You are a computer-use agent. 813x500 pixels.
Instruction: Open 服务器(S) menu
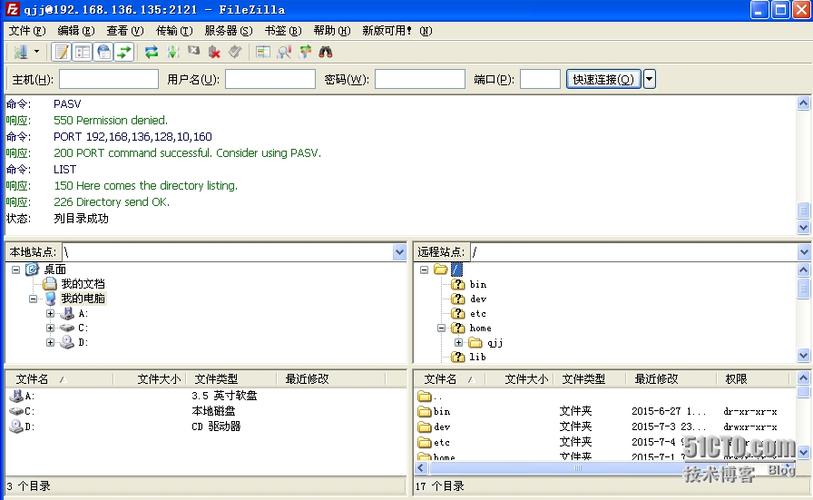[x=229, y=31]
